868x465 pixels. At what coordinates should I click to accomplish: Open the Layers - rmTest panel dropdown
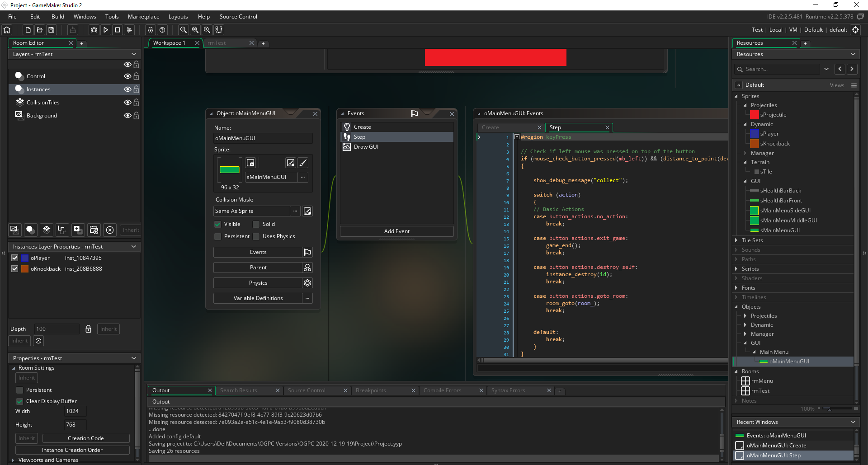click(x=134, y=54)
